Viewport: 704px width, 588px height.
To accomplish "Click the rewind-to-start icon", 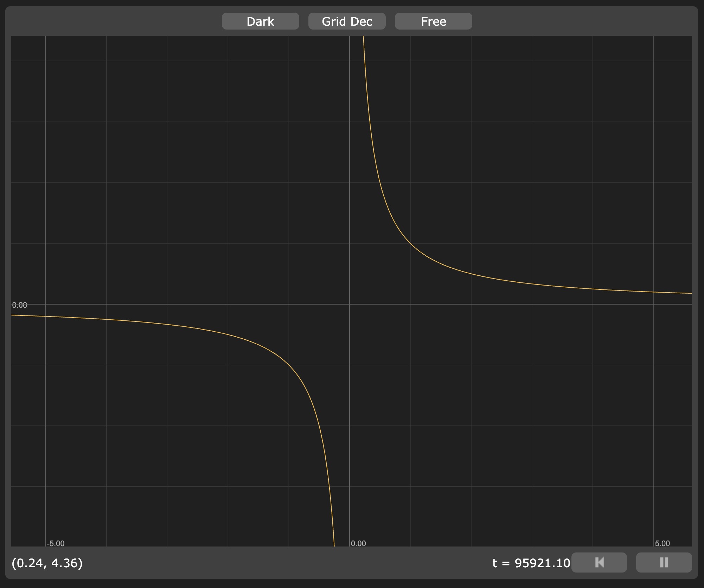I will (599, 562).
